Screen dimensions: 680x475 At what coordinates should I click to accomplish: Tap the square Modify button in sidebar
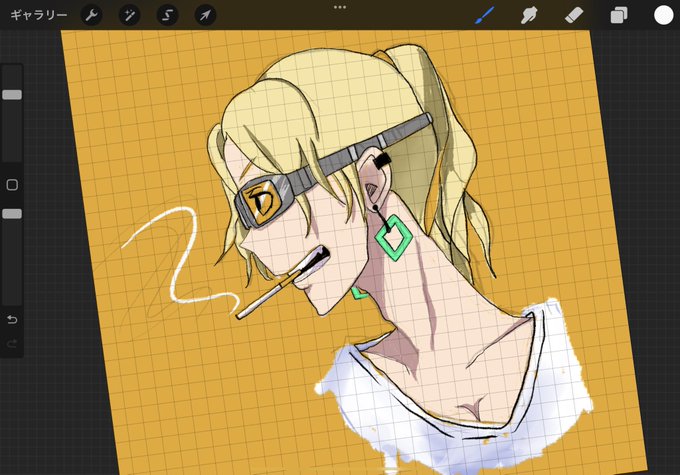(12, 185)
